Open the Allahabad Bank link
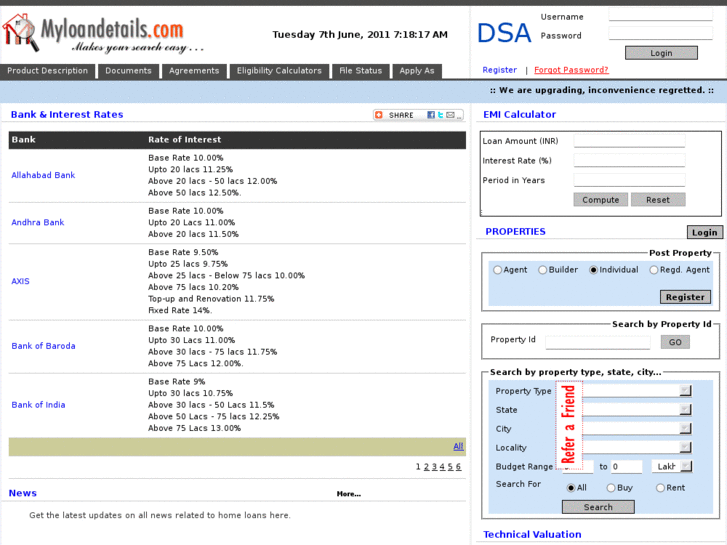Screen dimensions: 727x545 point(43,175)
